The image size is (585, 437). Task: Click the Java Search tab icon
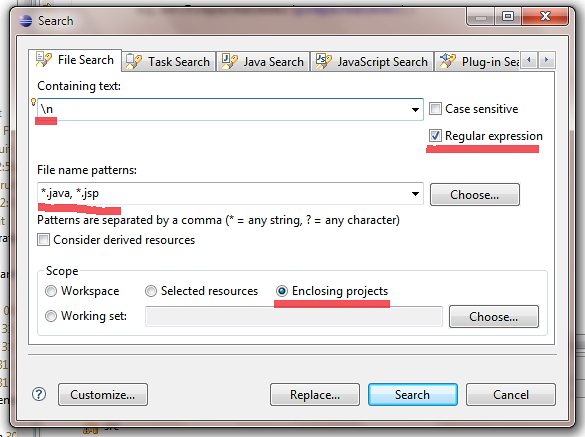229,61
